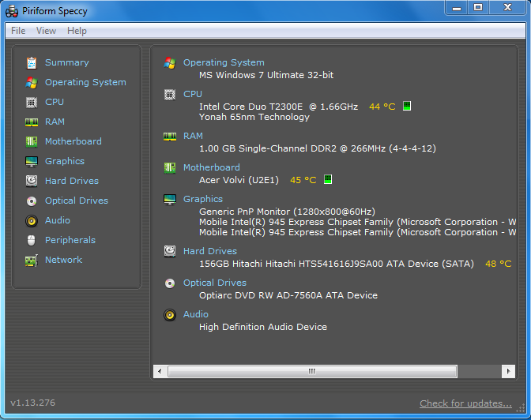Click the Operating System flag icon in sidebar
This screenshot has height=420, width=531.
(32, 83)
